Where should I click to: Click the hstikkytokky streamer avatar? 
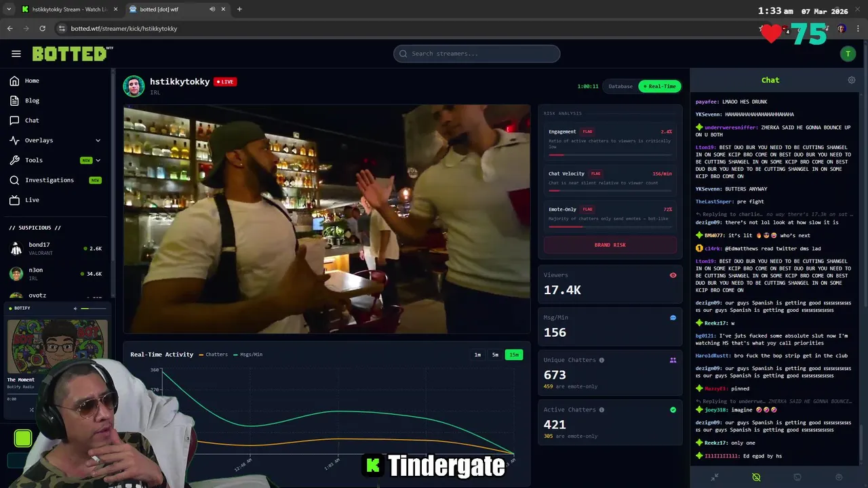tap(134, 86)
